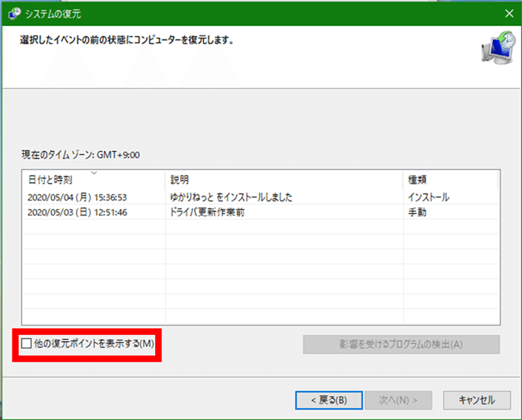Click type cell インストール
The height and width of the screenshot is (420, 522).
tap(429, 197)
